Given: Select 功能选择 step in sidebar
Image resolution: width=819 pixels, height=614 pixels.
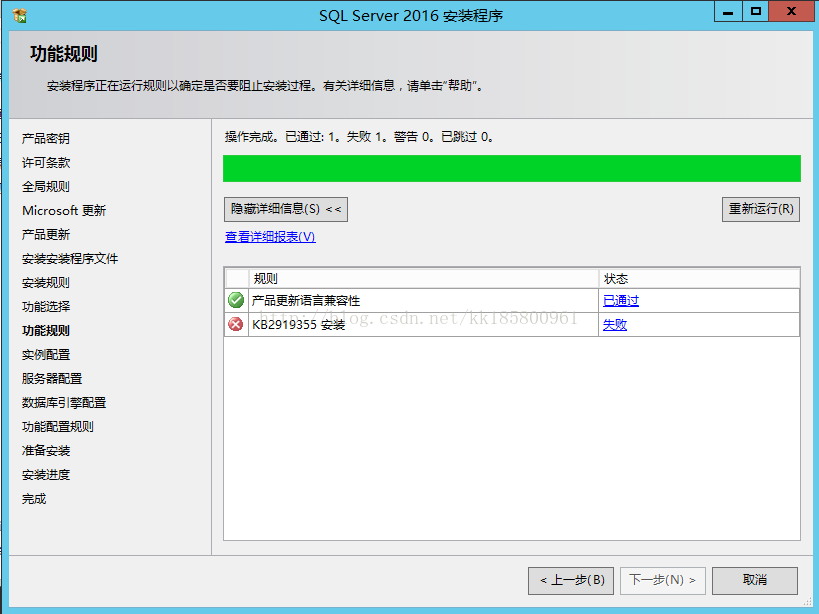Looking at the screenshot, I should tap(46, 306).
